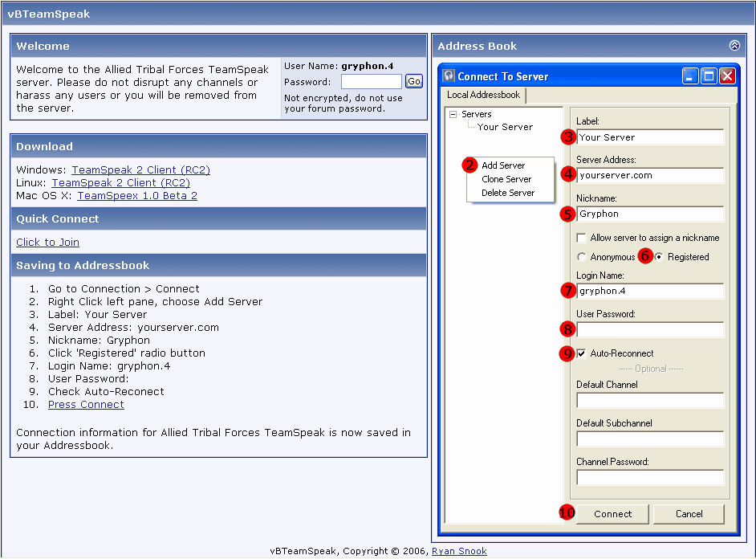Collapse the Address Book panel chevron

click(734, 46)
